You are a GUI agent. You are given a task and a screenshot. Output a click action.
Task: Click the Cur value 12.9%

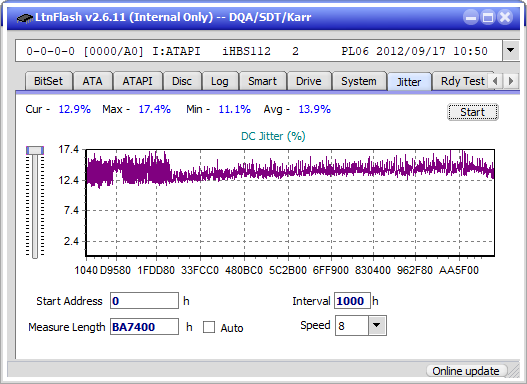(75, 109)
